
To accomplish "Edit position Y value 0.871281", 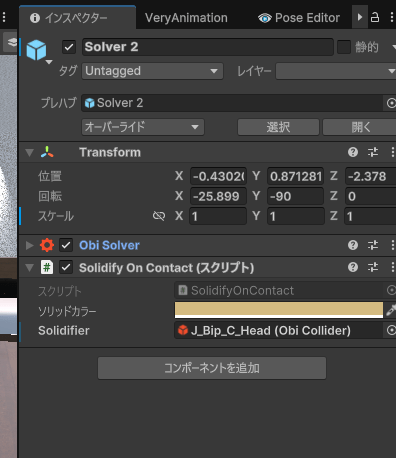I will pyautogui.click(x=295, y=176).
